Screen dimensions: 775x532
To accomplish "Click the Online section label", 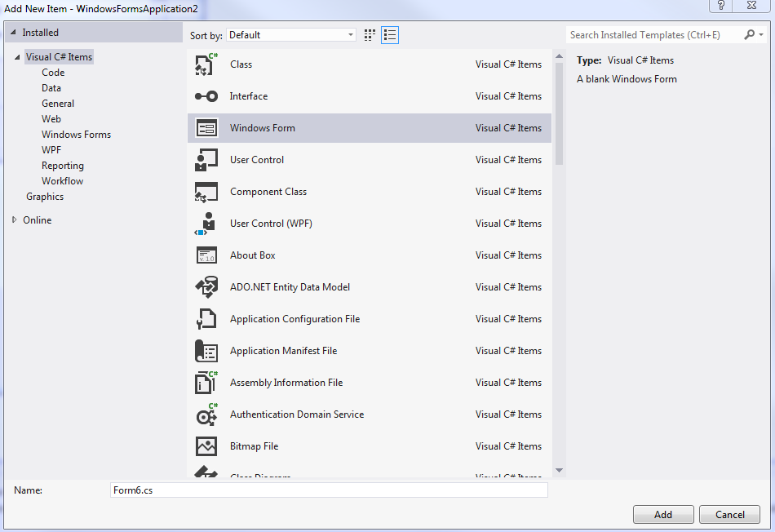I will point(37,220).
